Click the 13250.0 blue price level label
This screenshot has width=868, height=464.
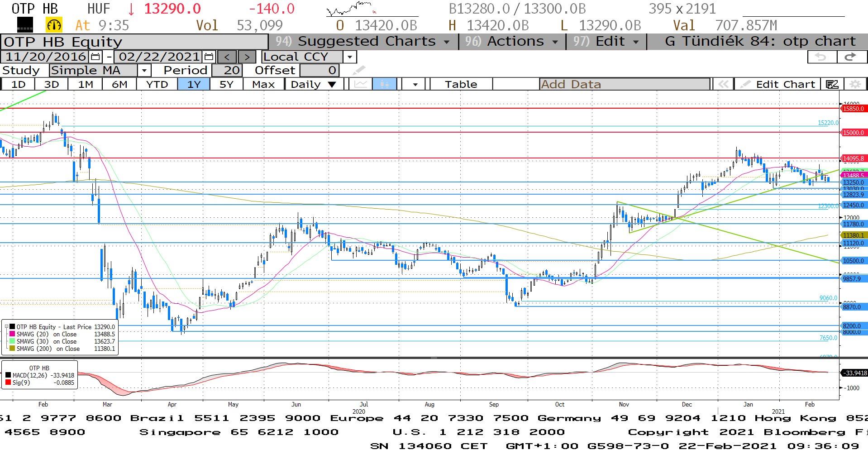point(853,182)
